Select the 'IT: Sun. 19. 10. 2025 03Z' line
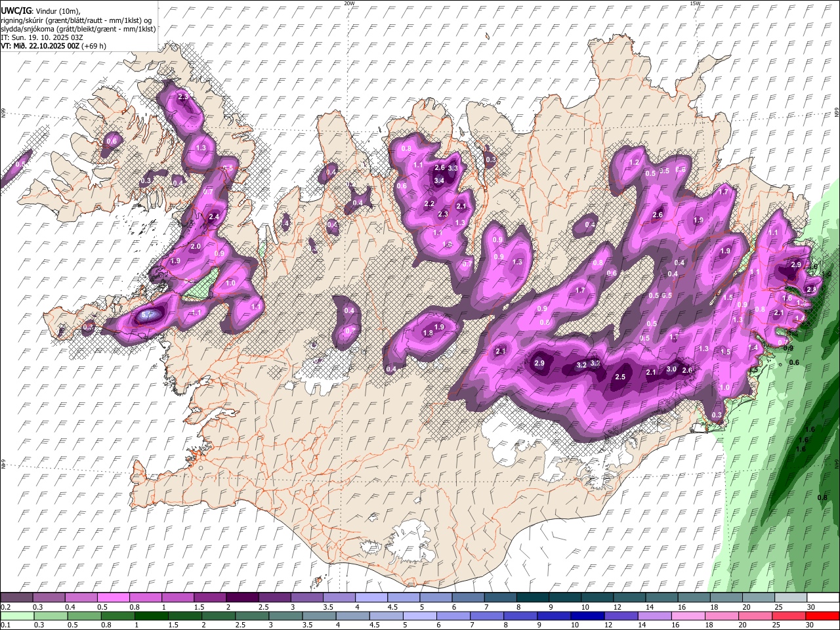The height and width of the screenshot is (630, 840). coord(42,37)
